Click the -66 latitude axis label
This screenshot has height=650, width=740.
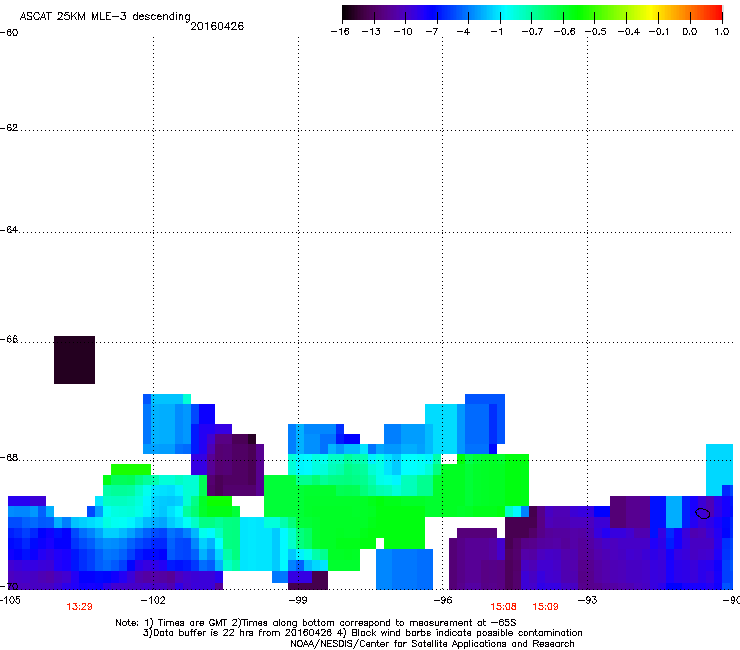[x=9, y=339]
